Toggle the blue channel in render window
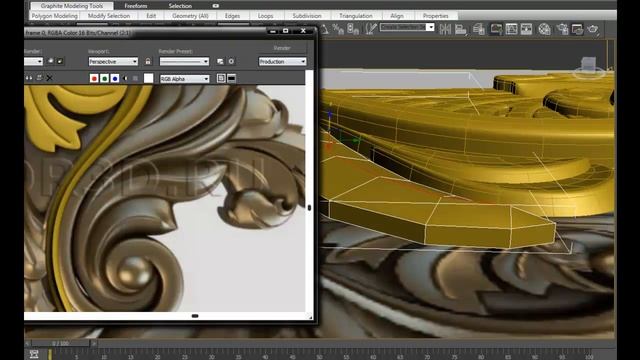 [x=115, y=78]
